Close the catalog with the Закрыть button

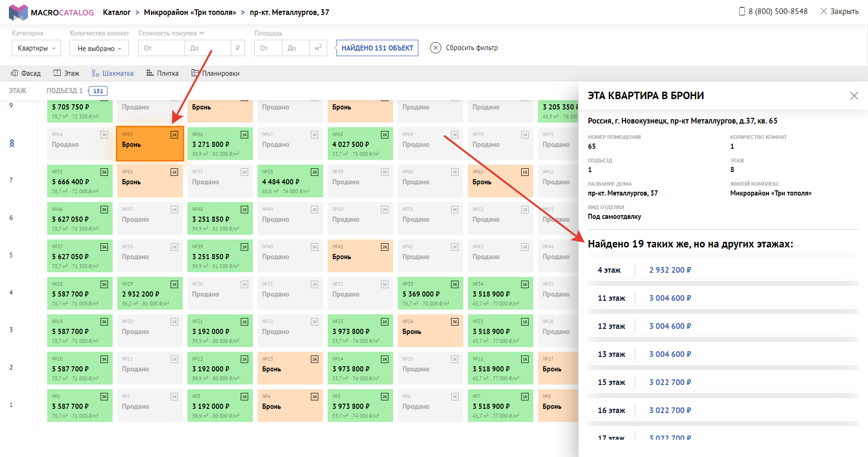[x=839, y=11]
